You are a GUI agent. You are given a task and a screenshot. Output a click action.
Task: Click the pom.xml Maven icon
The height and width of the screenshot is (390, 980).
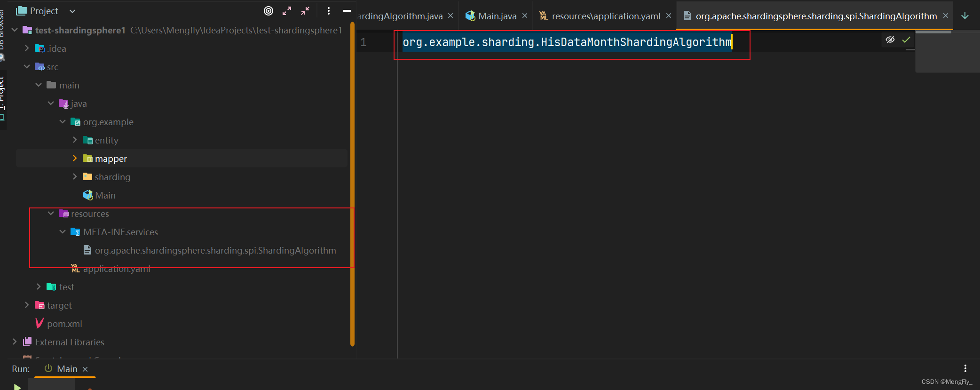[x=40, y=323]
